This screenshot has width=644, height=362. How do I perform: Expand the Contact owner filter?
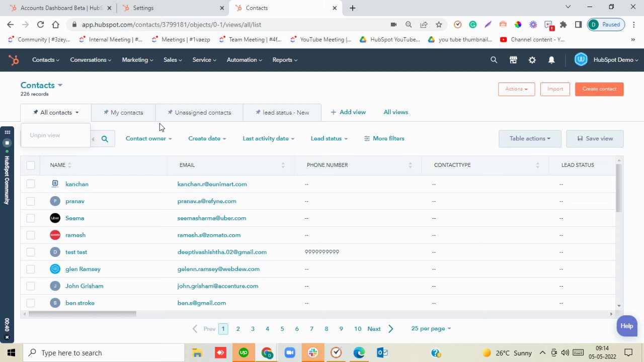pyautogui.click(x=149, y=139)
